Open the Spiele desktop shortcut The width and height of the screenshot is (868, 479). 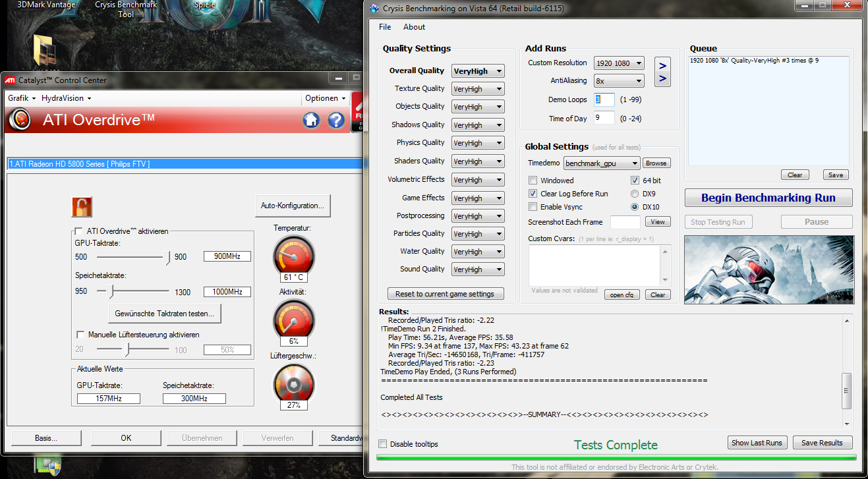click(x=204, y=5)
